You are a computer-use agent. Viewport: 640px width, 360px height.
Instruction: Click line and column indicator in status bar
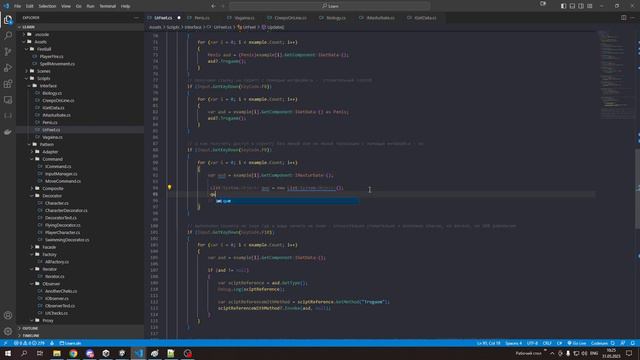[x=489, y=343]
